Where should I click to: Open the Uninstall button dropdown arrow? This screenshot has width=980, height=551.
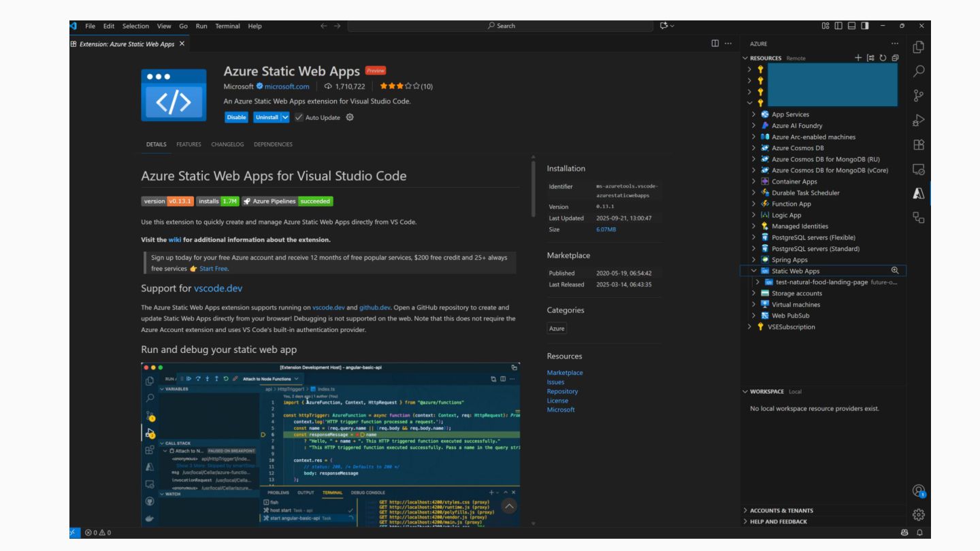pos(285,117)
